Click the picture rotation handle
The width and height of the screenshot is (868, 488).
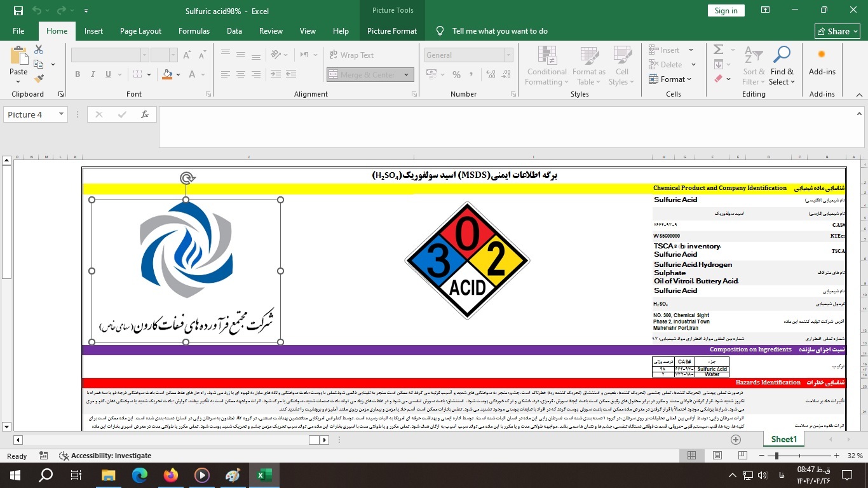click(187, 178)
